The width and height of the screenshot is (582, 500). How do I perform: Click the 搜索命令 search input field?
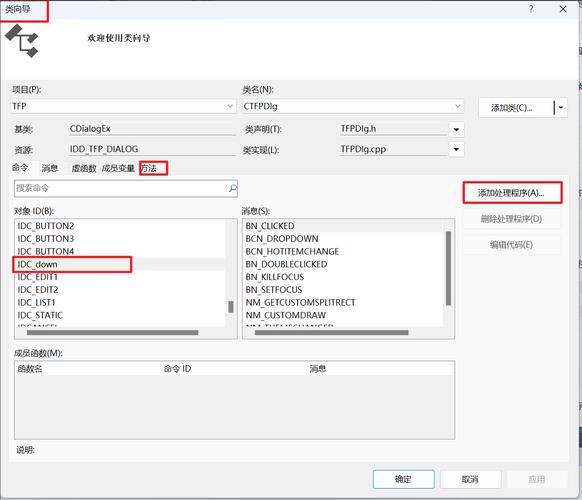[121, 188]
